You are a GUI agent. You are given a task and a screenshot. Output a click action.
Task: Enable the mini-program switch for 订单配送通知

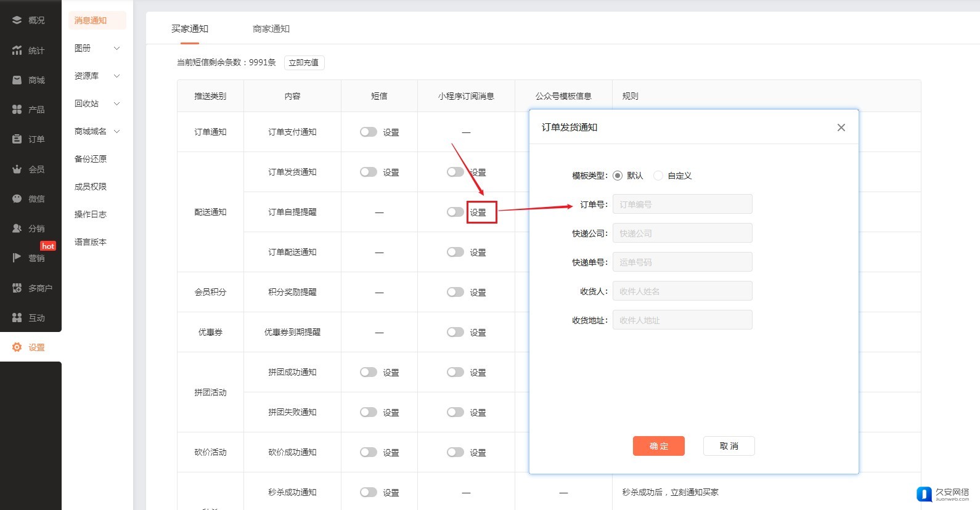(x=455, y=252)
